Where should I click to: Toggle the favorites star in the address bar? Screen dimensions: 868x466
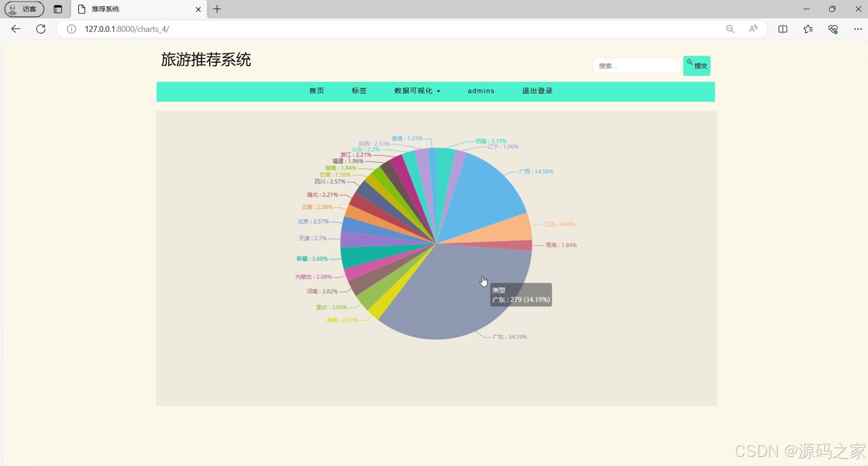808,29
